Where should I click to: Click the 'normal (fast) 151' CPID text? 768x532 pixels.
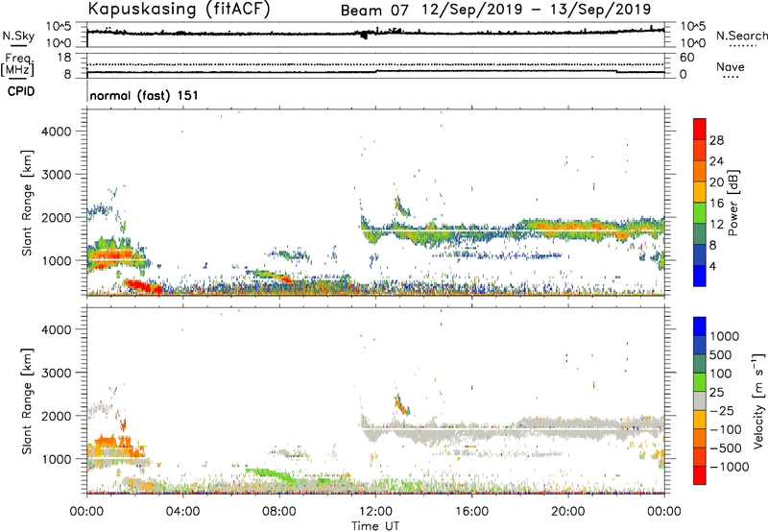[144, 95]
